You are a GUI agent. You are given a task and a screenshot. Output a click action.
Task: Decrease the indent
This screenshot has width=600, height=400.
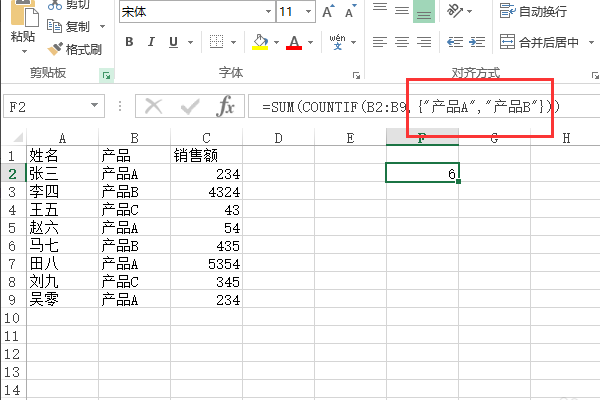pyautogui.click(x=455, y=42)
